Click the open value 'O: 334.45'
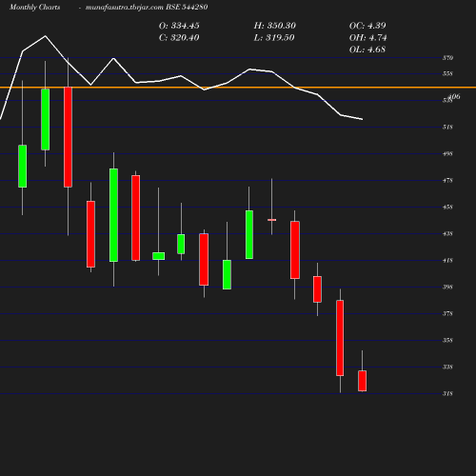This screenshot has width=476, height=476. tap(179, 26)
